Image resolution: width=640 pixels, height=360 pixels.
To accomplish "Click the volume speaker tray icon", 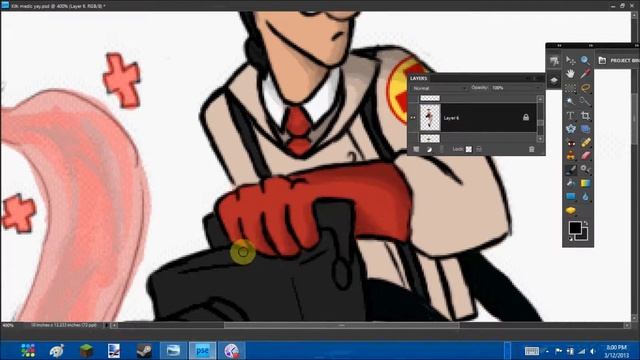I will click(x=593, y=351).
